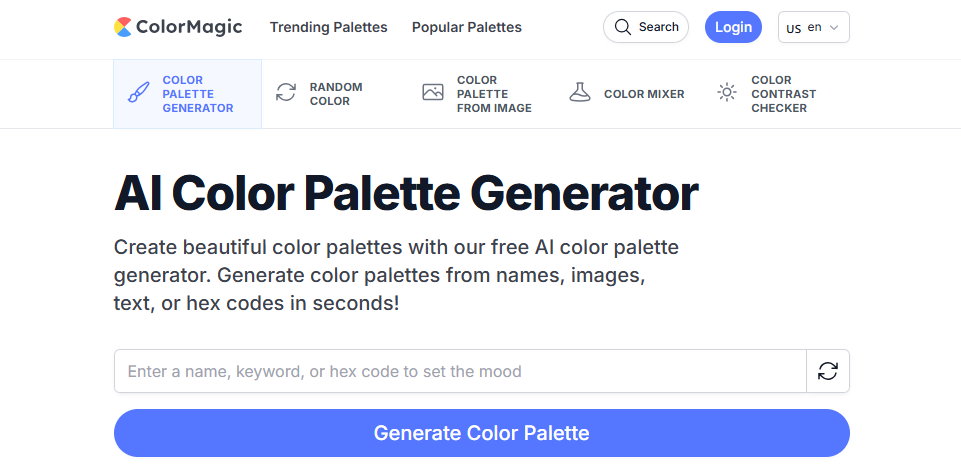Click the magnifying glass search icon

tap(623, 27)
